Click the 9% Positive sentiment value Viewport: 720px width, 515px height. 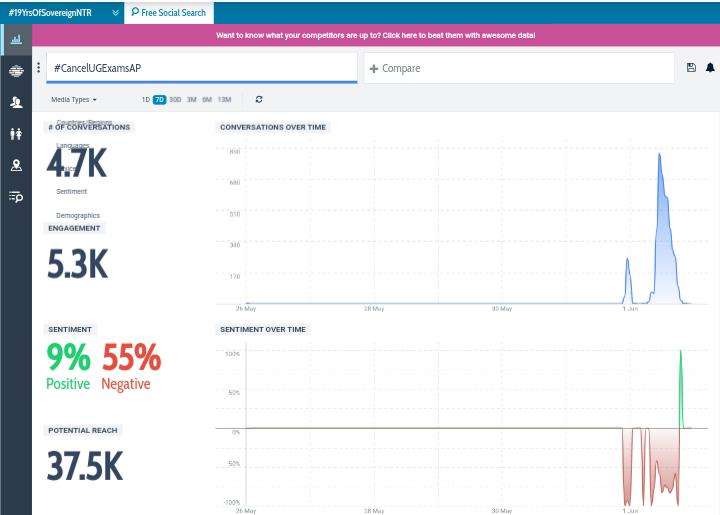point(68,365)
